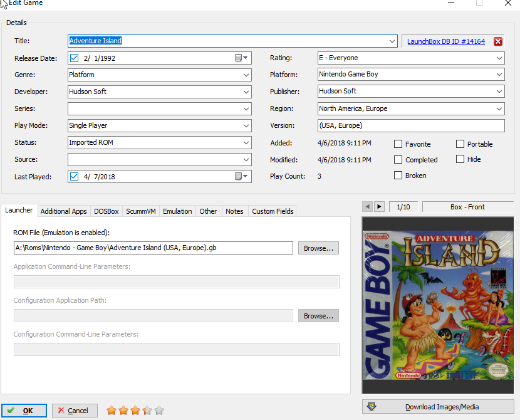Mark the game as Broken
520x420 pixels.
398,175
